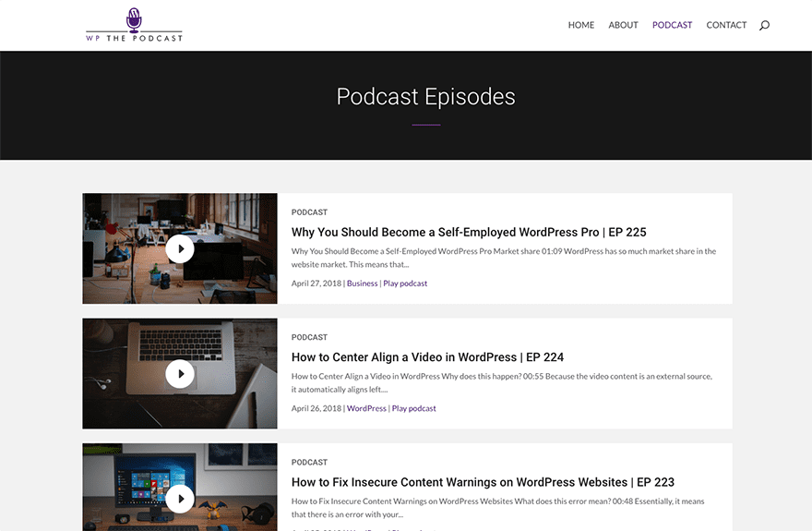Click the EP 225 excerpt about market share

coord(504,258)
